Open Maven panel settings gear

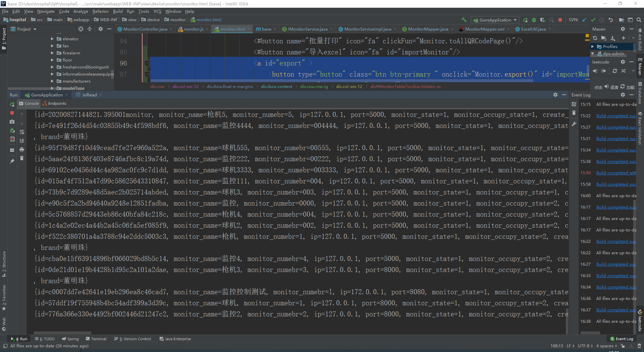[x=623, y=29]
